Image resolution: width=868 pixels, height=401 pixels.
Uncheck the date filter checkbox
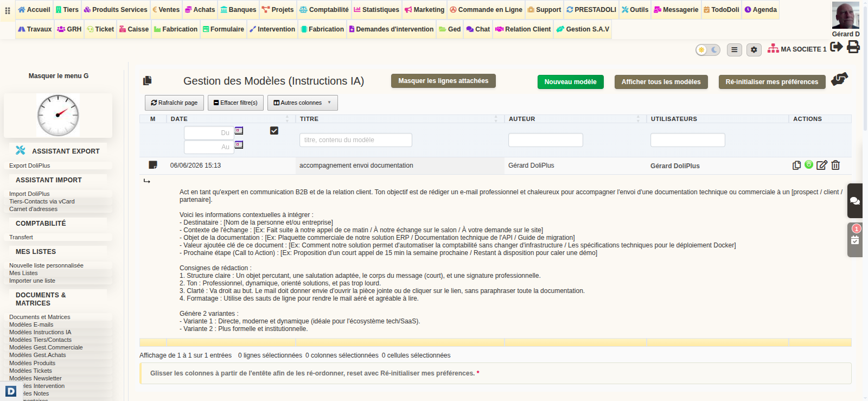click(x=274, y=131)
